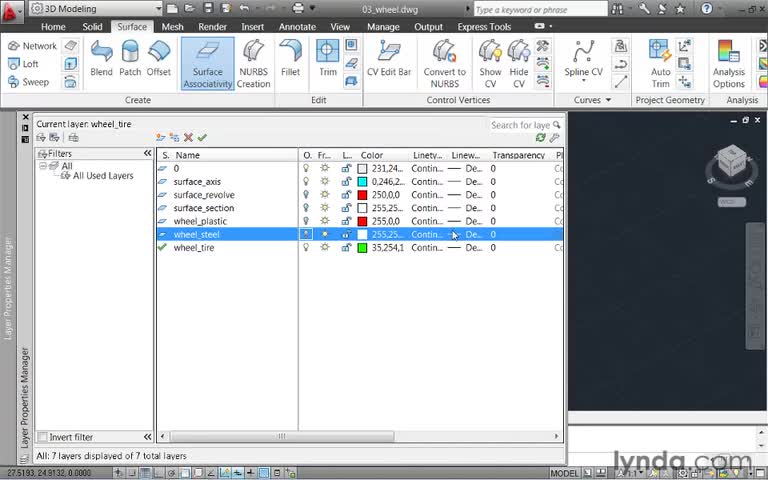Open Quick Access toolbar customization arrow
The height and width of the screenshot is (480, 768).
pos(312,8)
